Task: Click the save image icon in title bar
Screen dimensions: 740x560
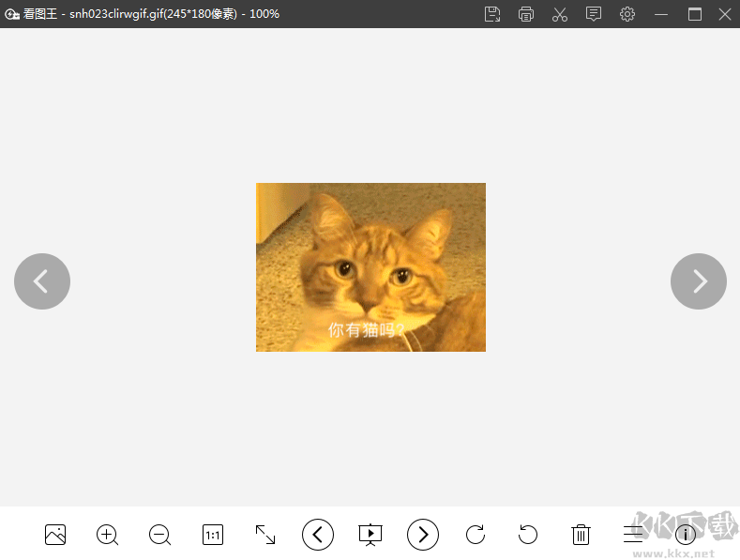Action: [492, 14]
